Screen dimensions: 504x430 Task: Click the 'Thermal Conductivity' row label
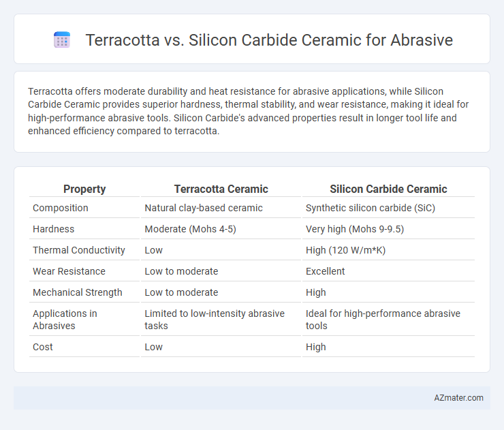(79, 250)
